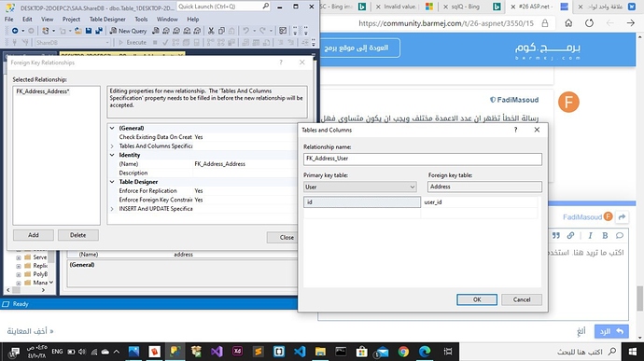Collapse the Identity property group
Screen dimensions: 644x361
coord(112,155)
